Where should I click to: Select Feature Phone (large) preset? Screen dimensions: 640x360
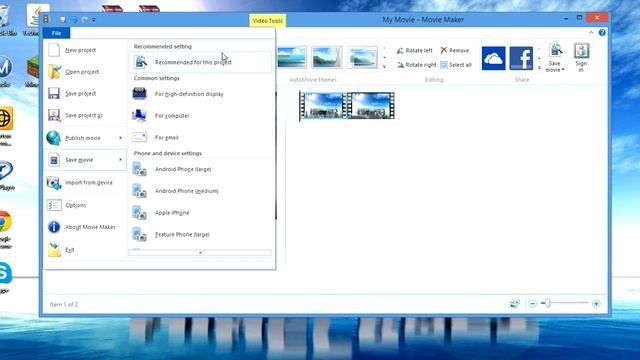point(200,235)
